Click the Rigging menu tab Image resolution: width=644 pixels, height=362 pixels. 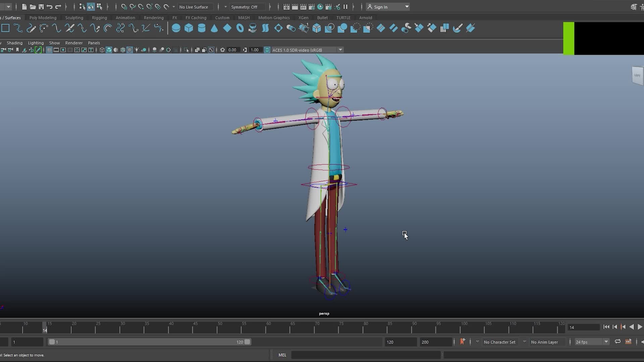[x=99, y=17]
